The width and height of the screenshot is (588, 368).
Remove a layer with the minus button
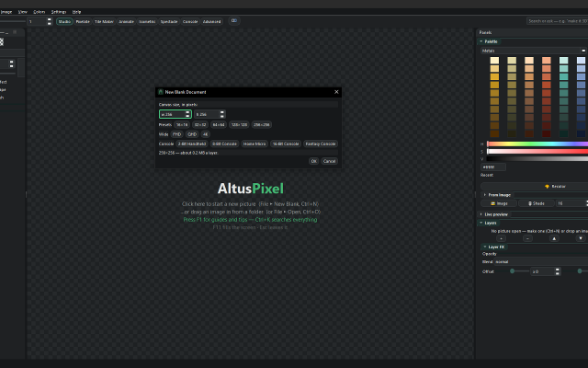pos(527,238)
